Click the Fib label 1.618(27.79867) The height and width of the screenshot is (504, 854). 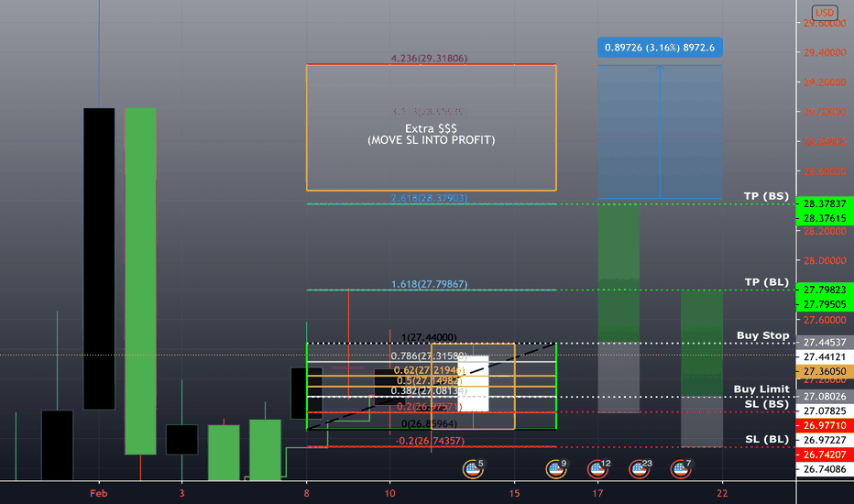click(429, 284)
